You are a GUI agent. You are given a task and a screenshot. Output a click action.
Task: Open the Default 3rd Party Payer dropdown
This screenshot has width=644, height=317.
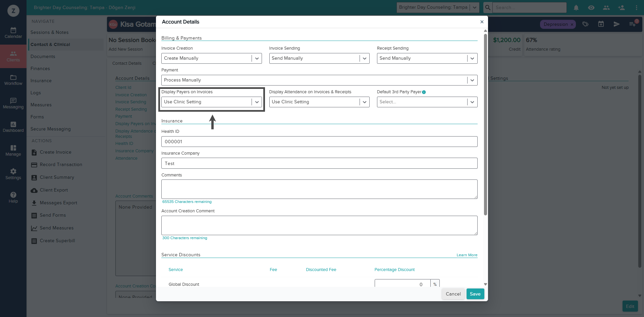point(427,102)
